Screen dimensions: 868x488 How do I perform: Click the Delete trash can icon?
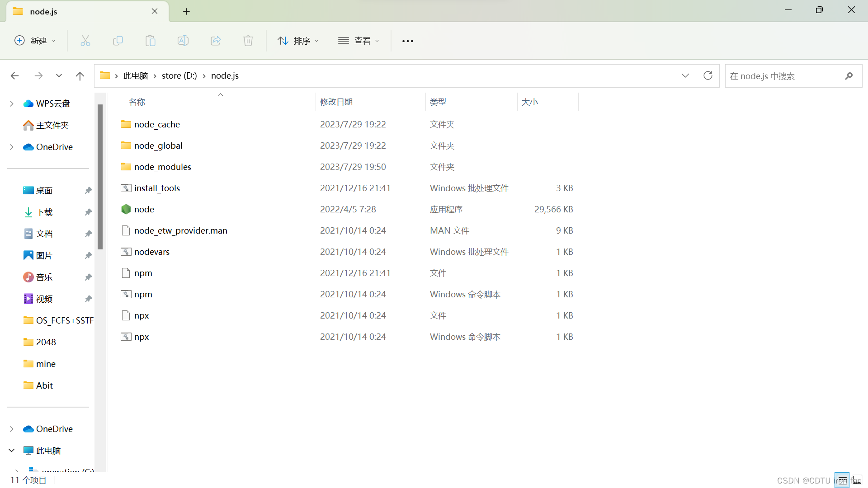click(248, 41)
